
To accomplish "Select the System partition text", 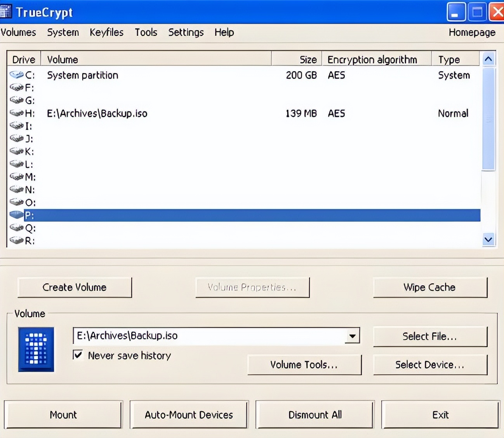I will click(x=83, y=75).
